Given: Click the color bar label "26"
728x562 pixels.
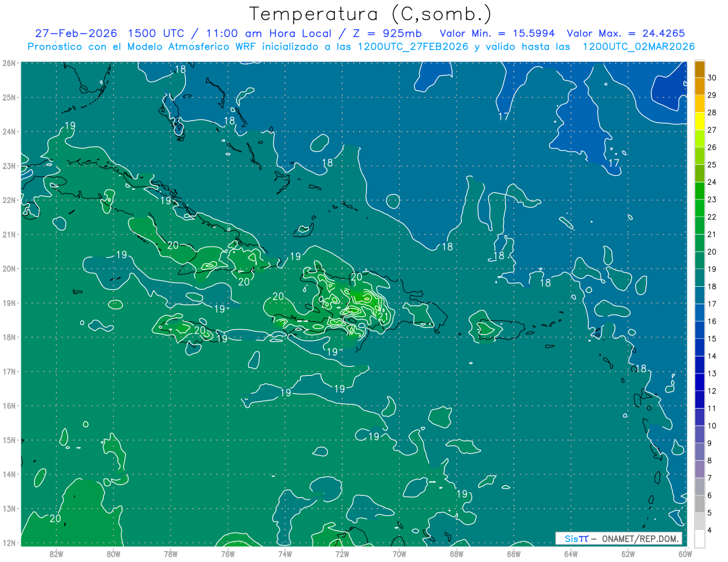Looking at the screenshot, I should [x=712, y=147].
